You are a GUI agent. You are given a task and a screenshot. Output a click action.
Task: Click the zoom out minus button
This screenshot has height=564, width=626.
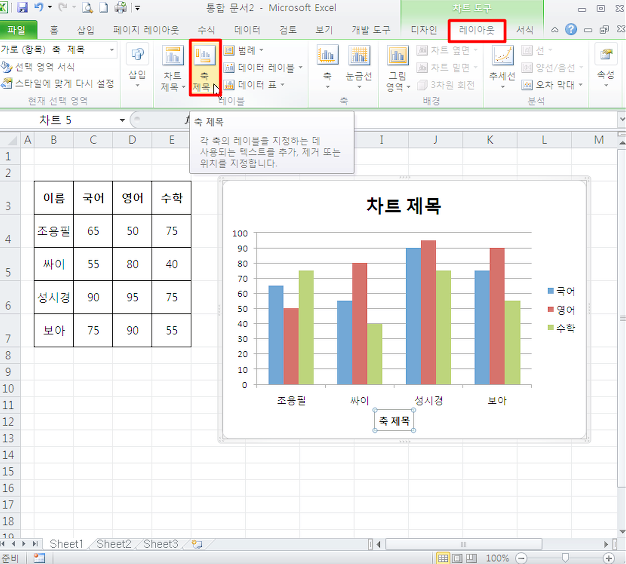click(521, 558)
